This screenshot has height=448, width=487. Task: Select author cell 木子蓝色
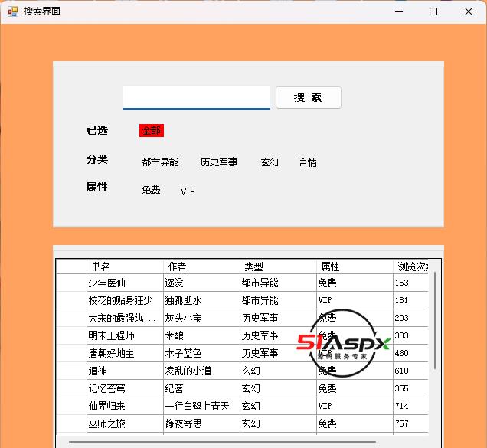(x=201, y=353)
